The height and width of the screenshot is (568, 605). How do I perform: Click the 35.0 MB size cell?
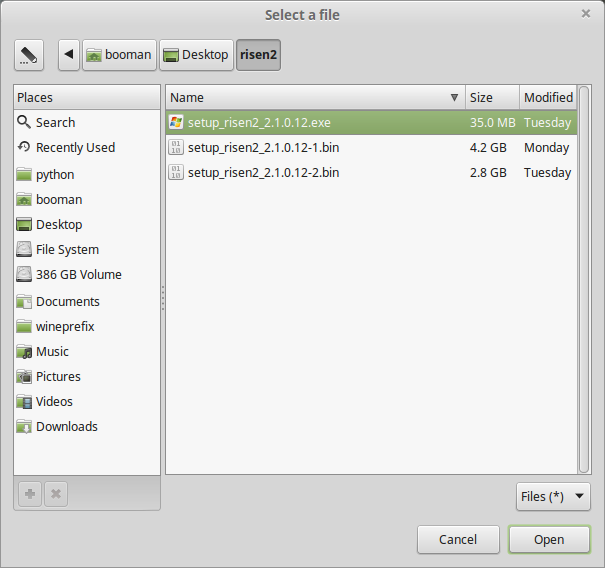pyautogui.click(x=492, y=123)
